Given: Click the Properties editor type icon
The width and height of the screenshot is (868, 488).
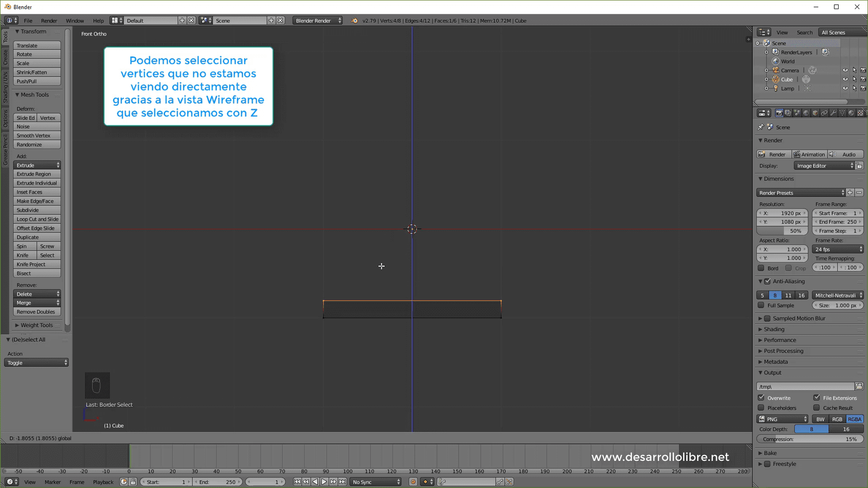Looking at the screenshot, I should point(764,113).
